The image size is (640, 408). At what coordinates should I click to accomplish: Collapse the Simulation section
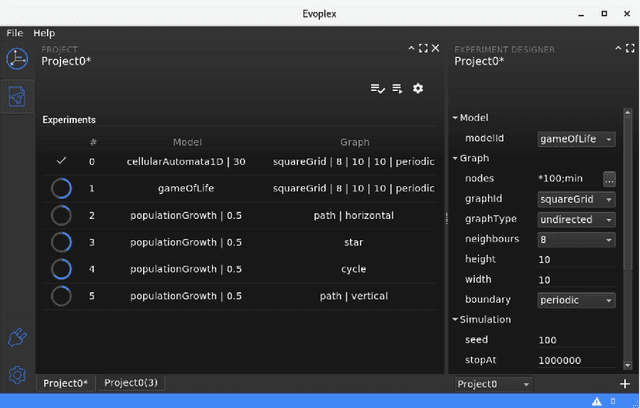455,319
